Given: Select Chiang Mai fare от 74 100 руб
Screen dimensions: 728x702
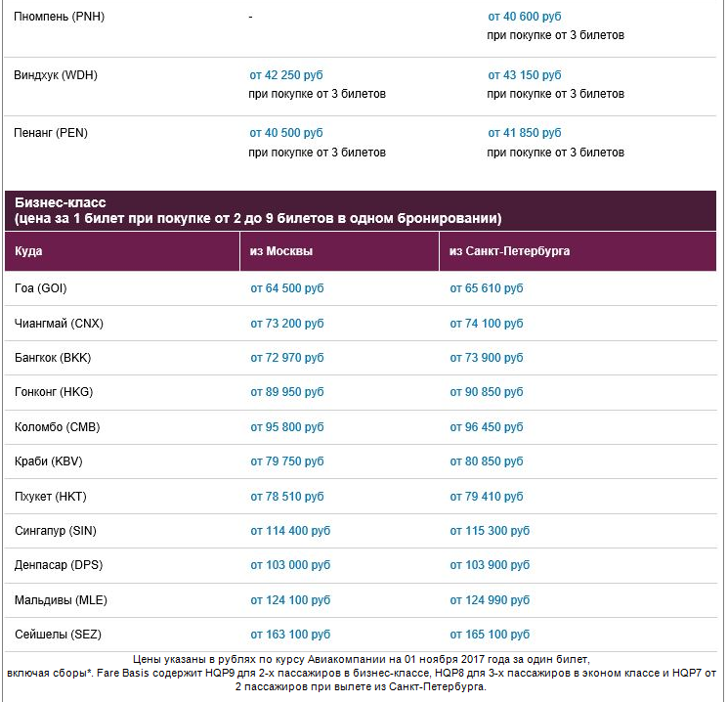Looking at the screenshot, I should [x=486, y=324].
